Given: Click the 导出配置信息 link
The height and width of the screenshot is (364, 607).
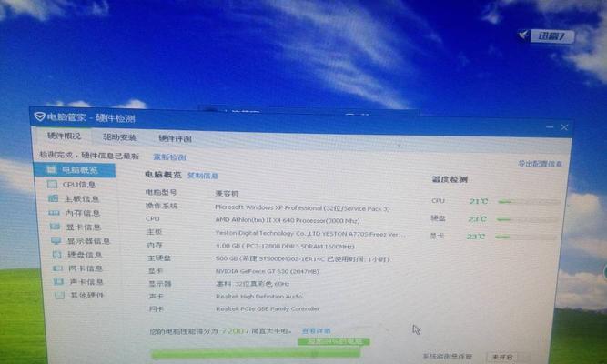Looking at the screenshot, I should [540, 164].
